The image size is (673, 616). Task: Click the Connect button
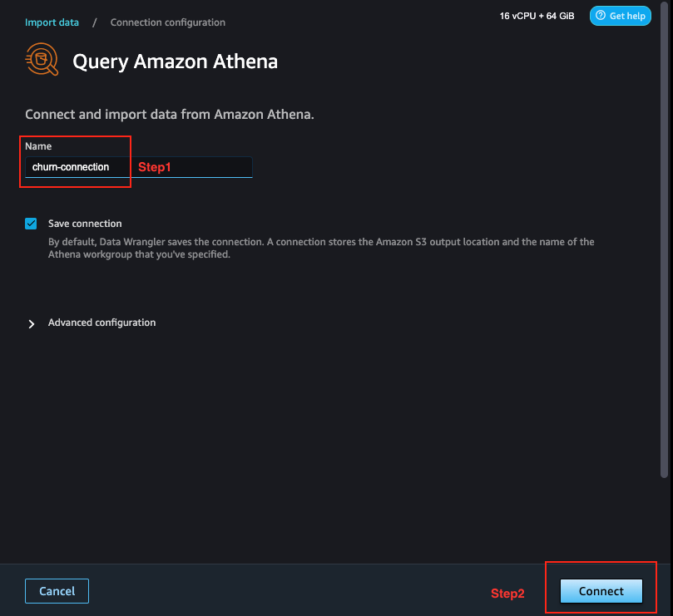[x=601, y=591]
